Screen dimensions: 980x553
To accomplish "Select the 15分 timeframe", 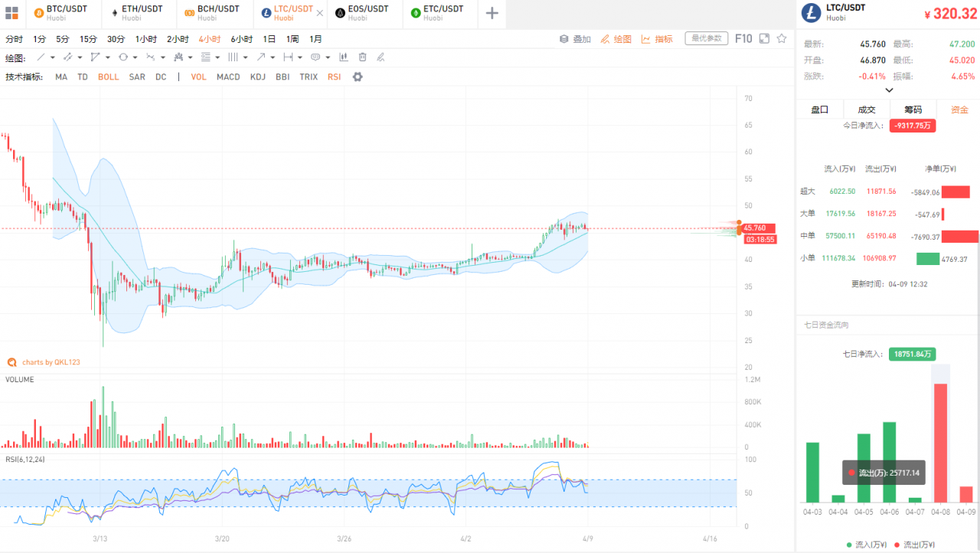I will 89,39.
